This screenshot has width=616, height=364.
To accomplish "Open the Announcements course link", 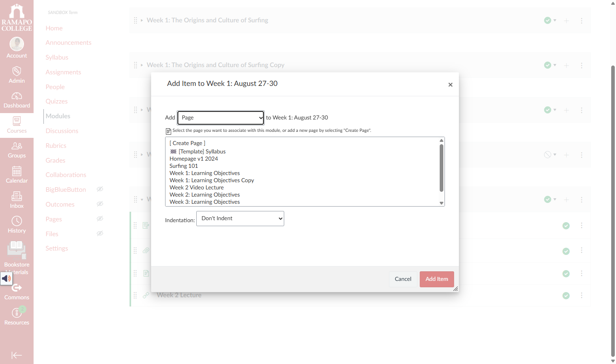I will tap(68, 42).
